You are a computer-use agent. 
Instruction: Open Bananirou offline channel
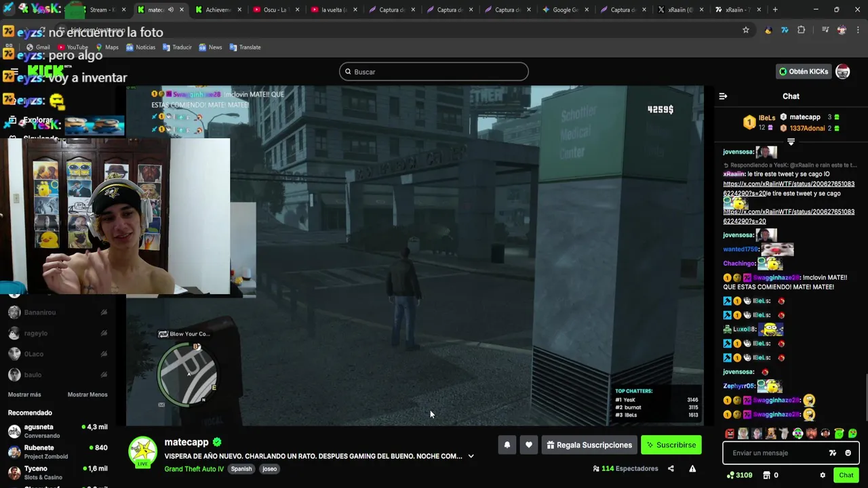[58, 312]
